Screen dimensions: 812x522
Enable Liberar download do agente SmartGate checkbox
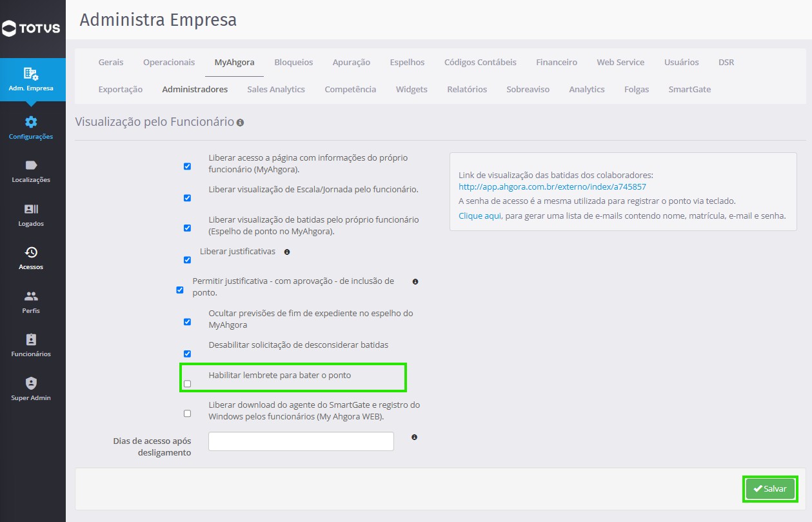click(x=187, y=414)
